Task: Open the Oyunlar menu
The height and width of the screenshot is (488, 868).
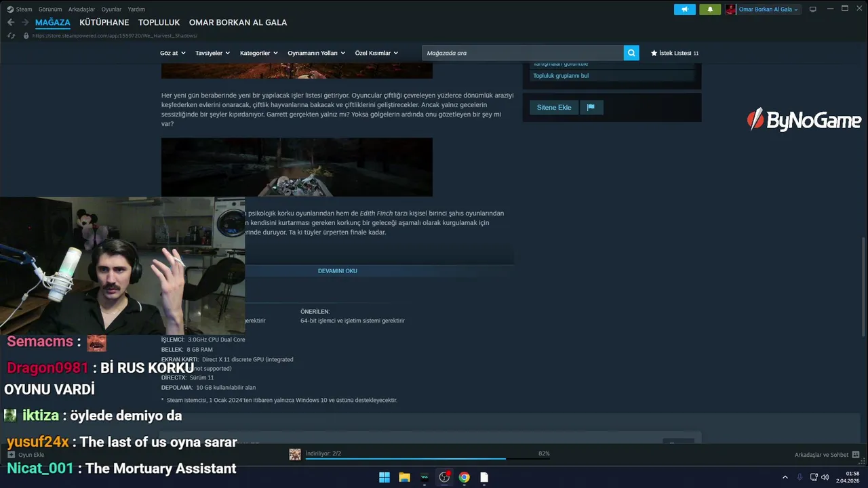Action: click(111, 9)
